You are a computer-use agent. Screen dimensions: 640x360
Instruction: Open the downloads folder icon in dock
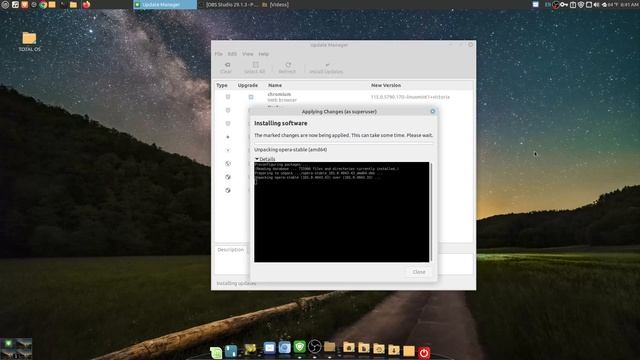coord(393,350)
